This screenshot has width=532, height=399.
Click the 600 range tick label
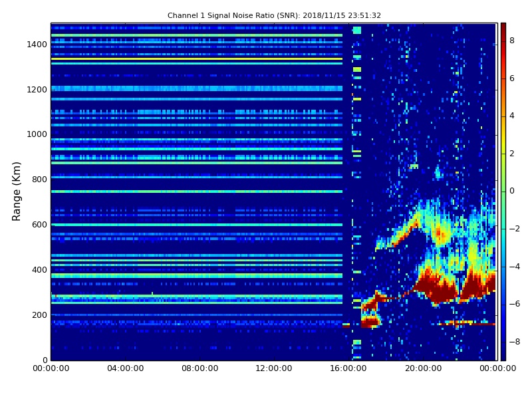(x=39, y=225)
